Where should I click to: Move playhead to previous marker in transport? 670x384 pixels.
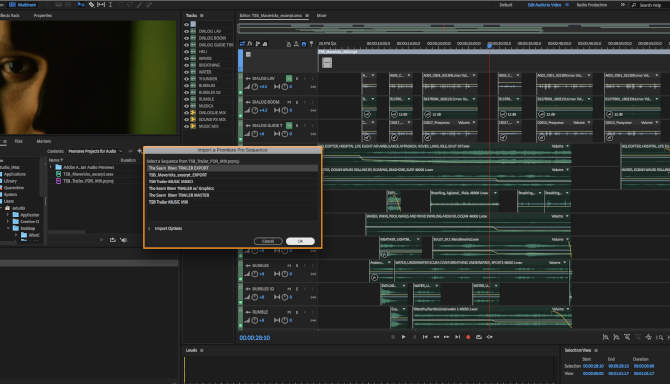click(x=425, y=337)
